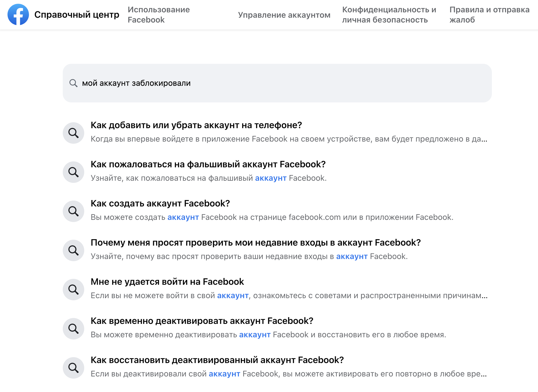Screen dimensions: 538x392
Task: Click description 'Узнайте, как пожаловаться на фальшивый аккаунт'
Action: click(209, 178)
